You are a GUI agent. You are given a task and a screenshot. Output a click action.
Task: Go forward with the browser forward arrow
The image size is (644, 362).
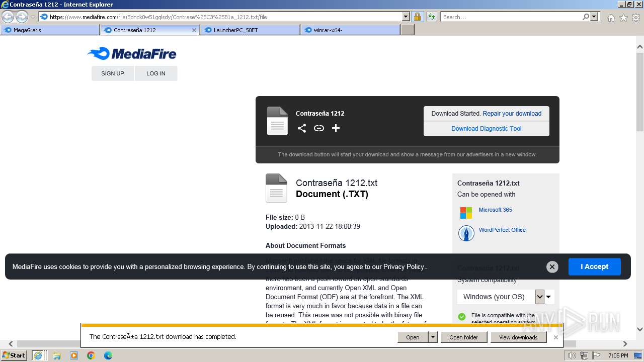[22, 17]
